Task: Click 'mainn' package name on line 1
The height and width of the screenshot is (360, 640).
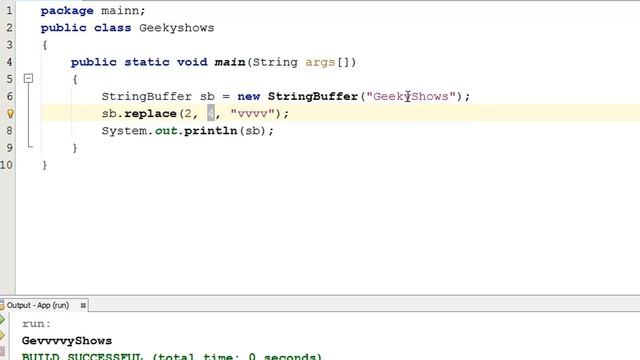Action: click(x=120, y=11)
